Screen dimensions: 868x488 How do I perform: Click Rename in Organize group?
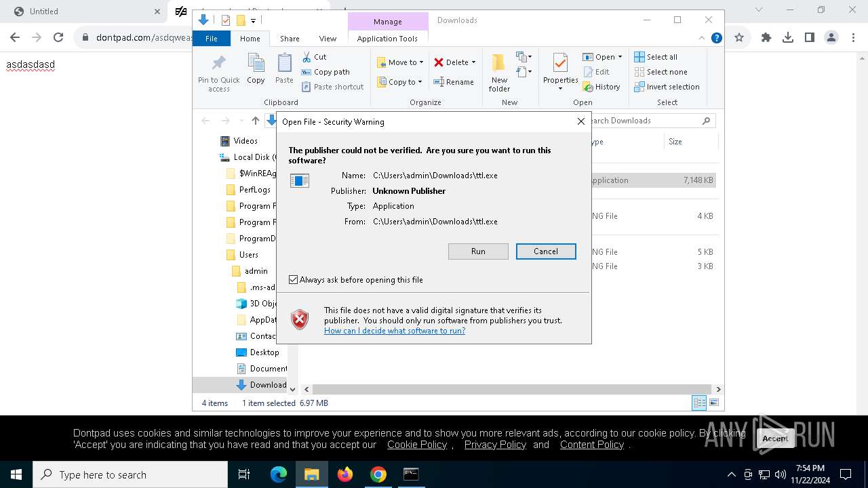pyautogui.click(x=454, y=82)
